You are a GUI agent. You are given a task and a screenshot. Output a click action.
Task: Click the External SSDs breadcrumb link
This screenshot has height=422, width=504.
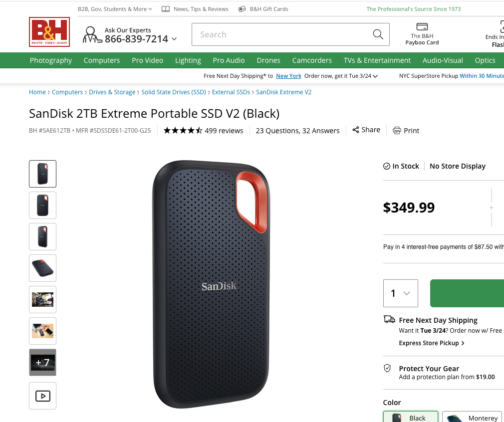coord(231,92)
